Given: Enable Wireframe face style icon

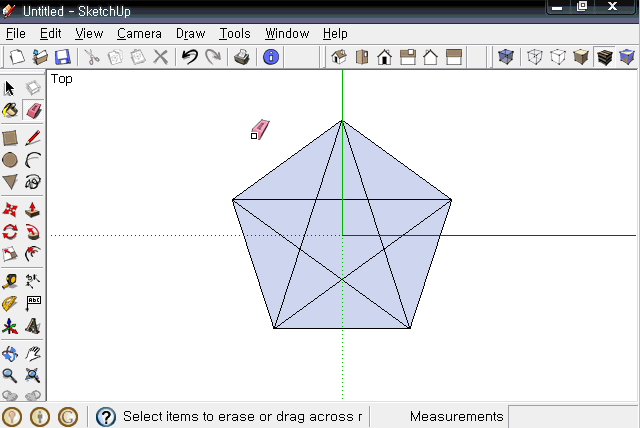Looking at the screenshot, I should point(535,57).
